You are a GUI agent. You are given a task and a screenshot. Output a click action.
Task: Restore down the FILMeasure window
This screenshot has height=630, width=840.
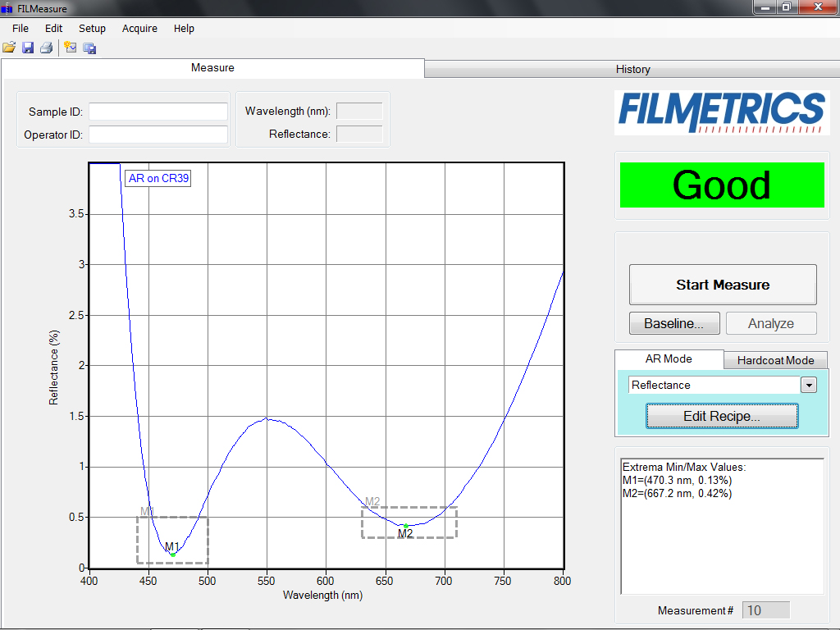click(x=787, y=7)
